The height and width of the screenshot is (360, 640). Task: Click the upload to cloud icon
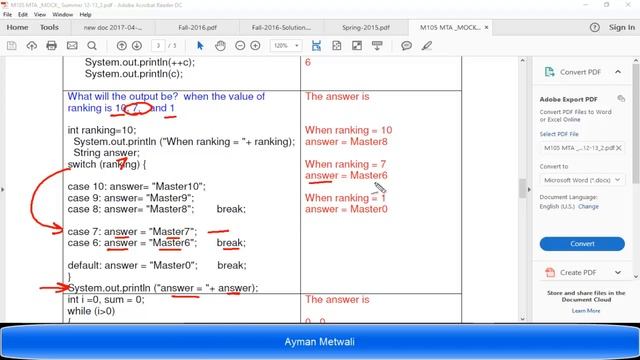pyautogui.click(x=31, y=46)
